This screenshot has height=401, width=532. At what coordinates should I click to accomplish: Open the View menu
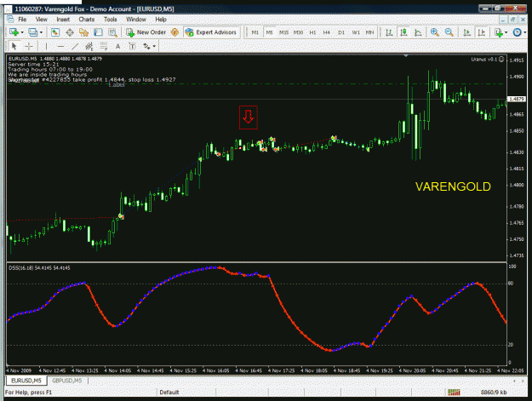[42, 20]
